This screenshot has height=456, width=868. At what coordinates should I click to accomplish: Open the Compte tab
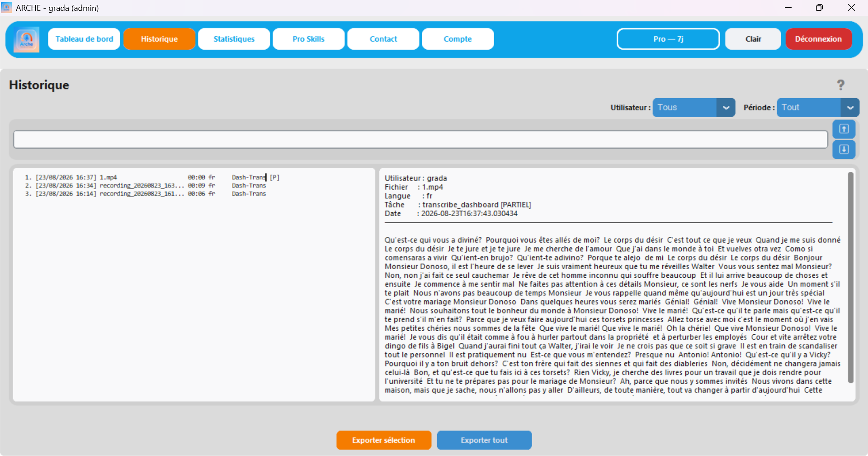(458, 39)
